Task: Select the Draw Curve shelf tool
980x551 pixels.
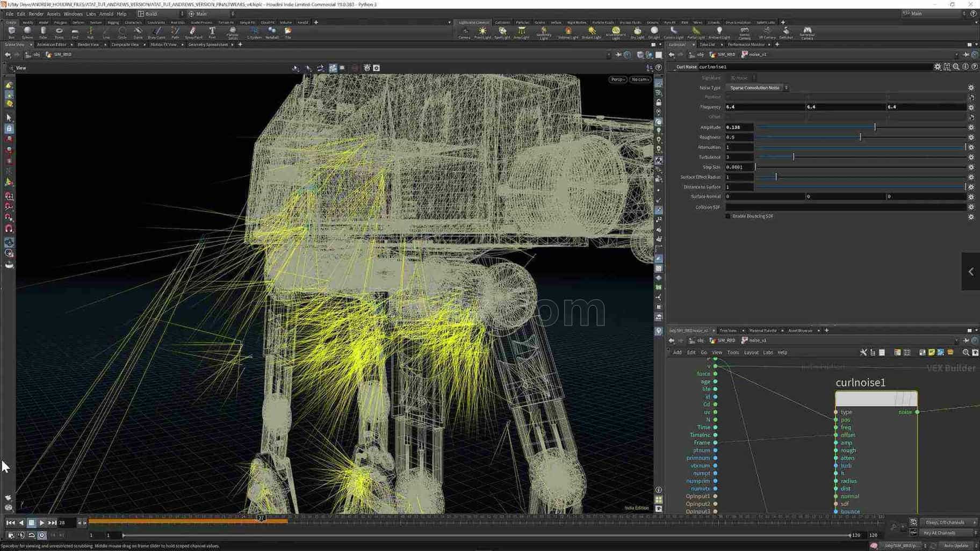Action: (x=156, y=33)
